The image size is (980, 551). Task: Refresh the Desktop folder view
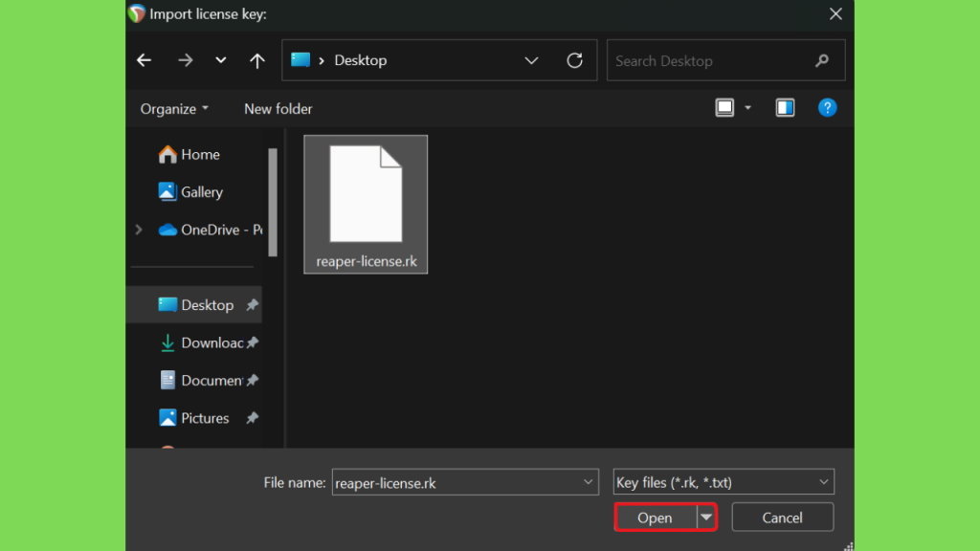click(574, 60)
